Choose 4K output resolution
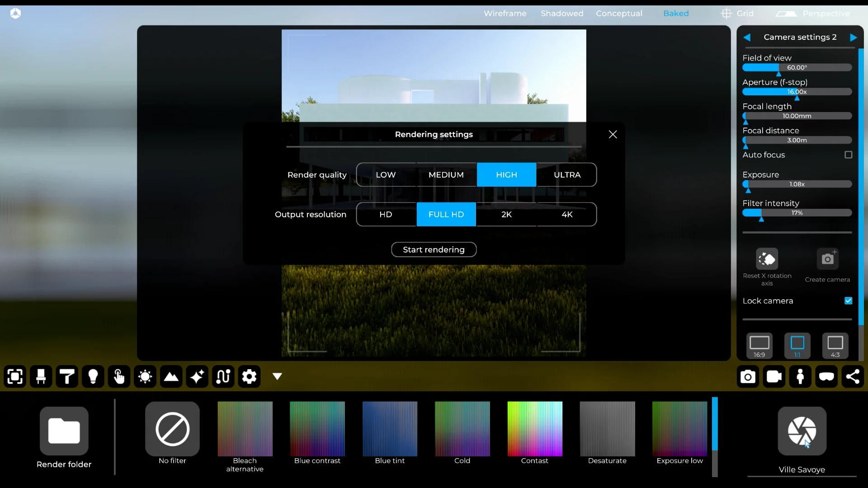The image size is (868, 488). coord(567,215)
